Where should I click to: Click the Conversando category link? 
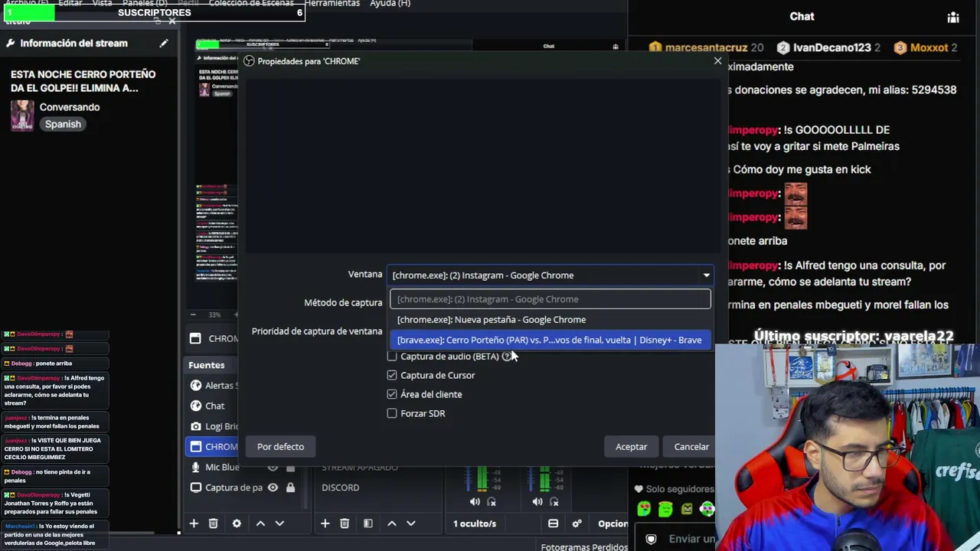point(70,107)
